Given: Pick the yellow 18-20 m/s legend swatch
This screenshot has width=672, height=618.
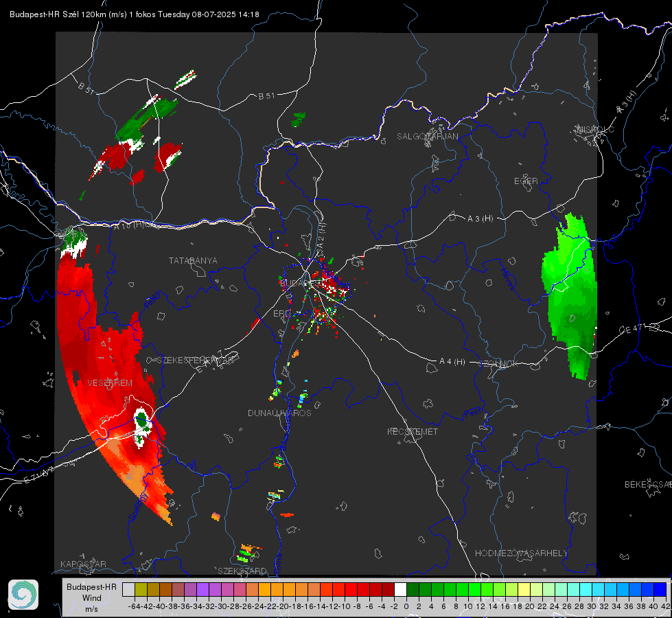Looking at the screenshot, I should pos(524,589).
